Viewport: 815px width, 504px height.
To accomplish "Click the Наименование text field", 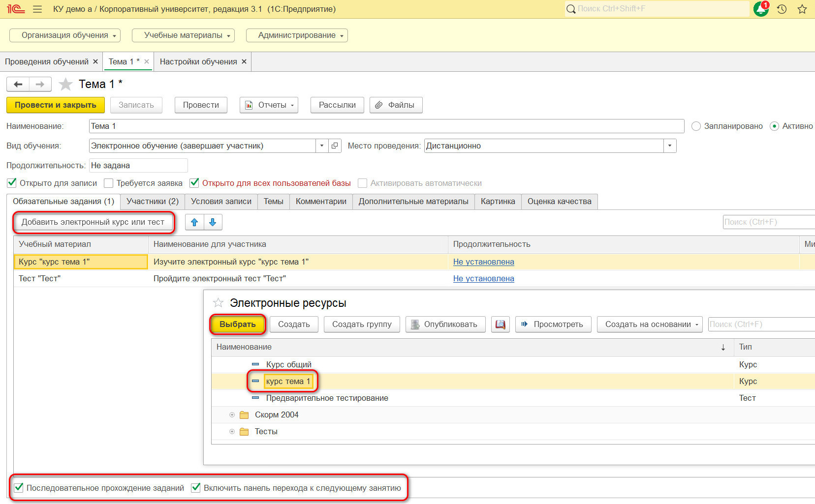I will pos(386,126).
